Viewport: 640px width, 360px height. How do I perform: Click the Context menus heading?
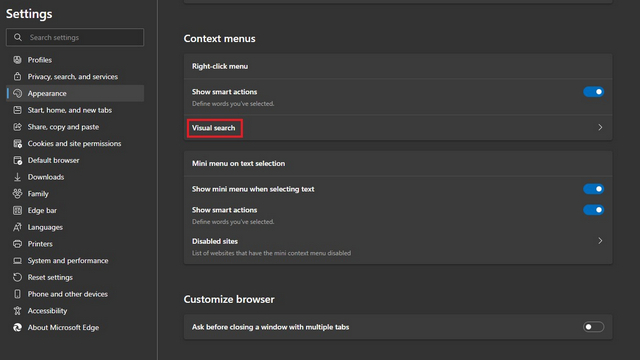tap(220, 39)
